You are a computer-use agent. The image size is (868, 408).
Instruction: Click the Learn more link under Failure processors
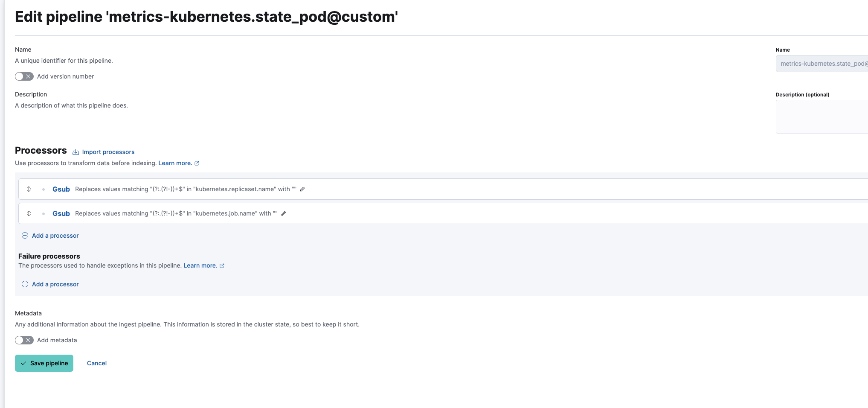click(200, 265)
